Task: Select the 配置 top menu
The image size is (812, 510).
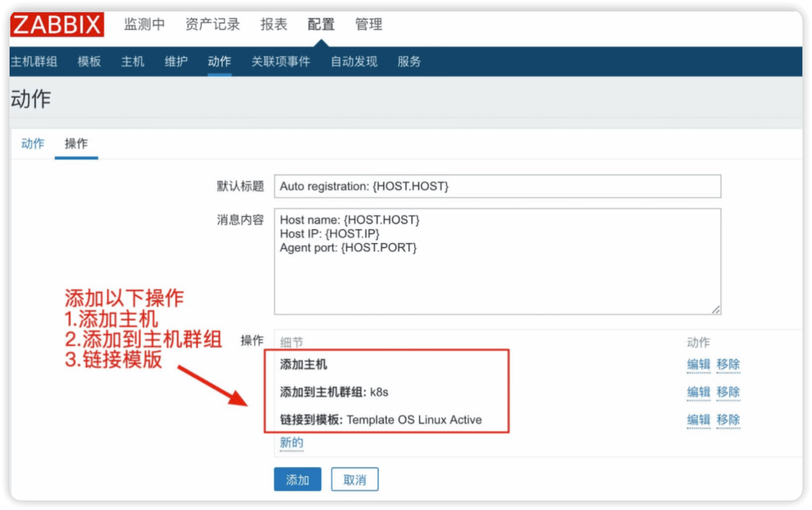Action: (x=321, y=24)
